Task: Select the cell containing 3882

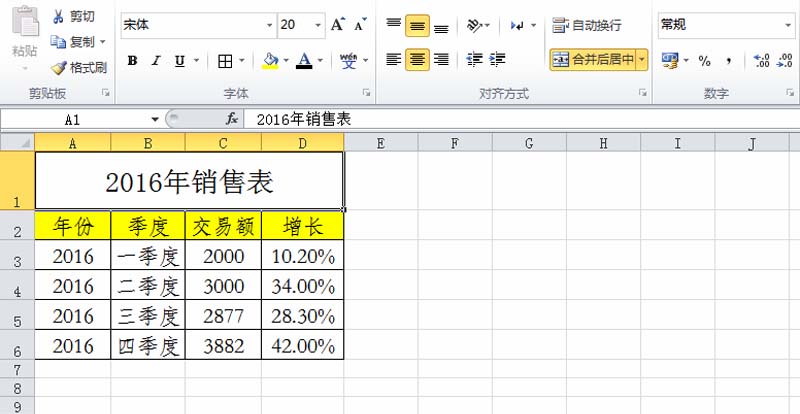Action: pyautogui.click(x=223, y=345)
